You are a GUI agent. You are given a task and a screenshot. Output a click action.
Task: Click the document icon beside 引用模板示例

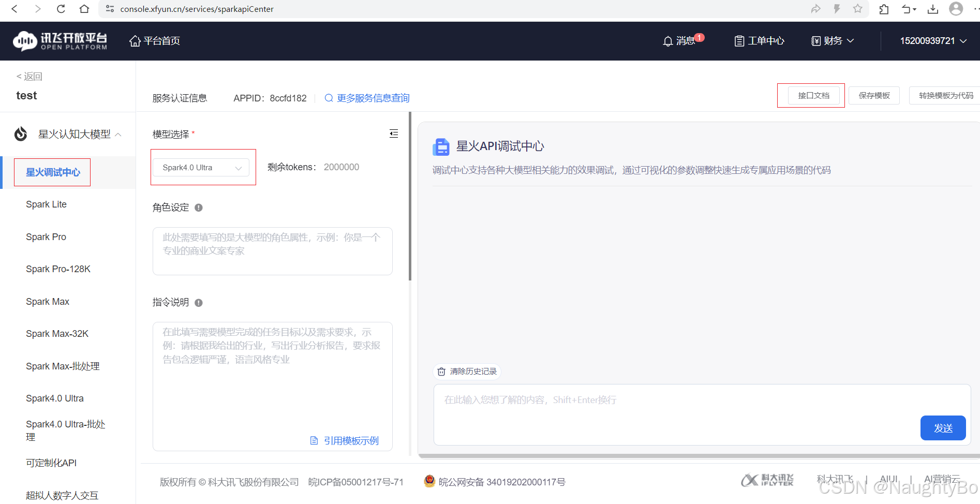[x=314, y=440]
